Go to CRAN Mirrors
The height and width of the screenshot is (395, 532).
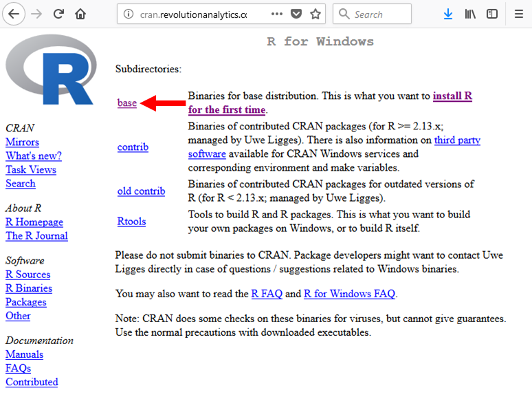22,142
